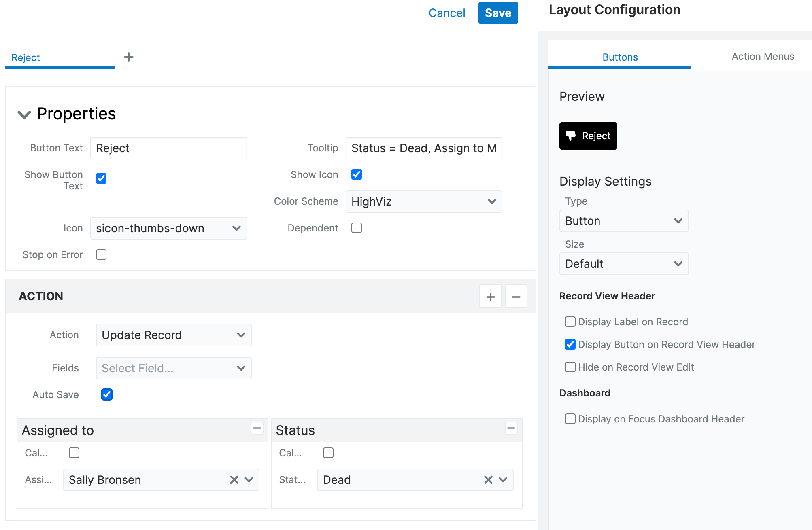
Task: Open the Size dropdown under Display Settings
Action: (x=623, y=264)
